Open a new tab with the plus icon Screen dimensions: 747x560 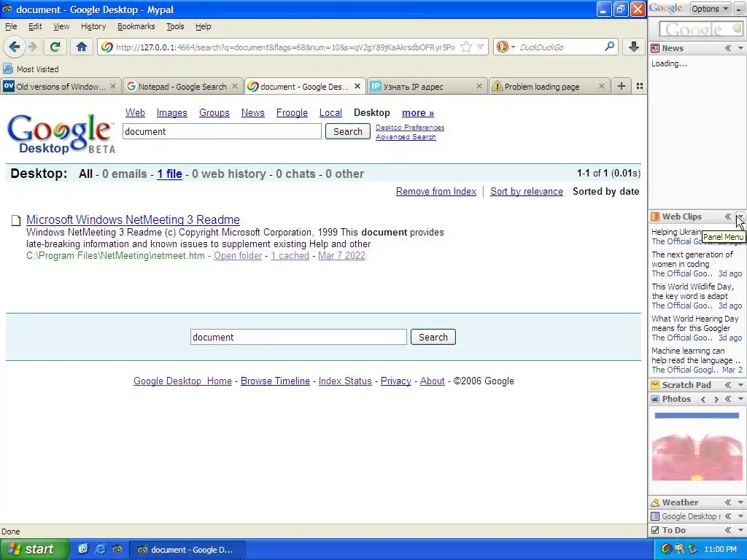[622, 86]
